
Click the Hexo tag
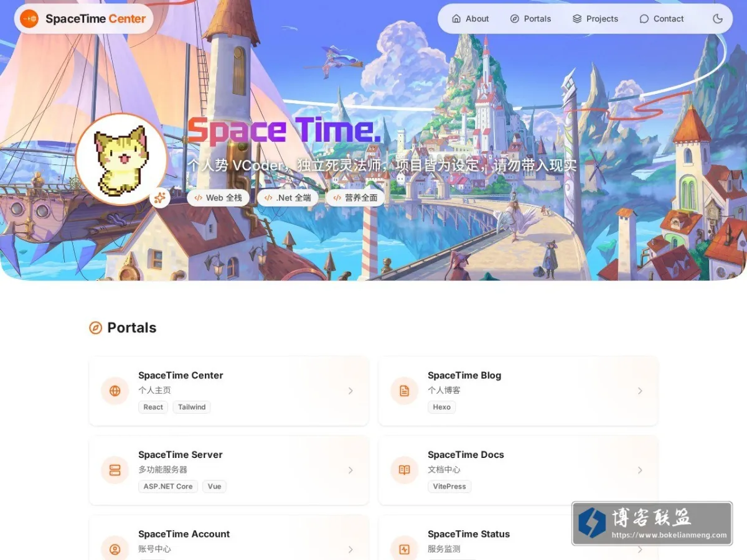click(x=442, y=407)
